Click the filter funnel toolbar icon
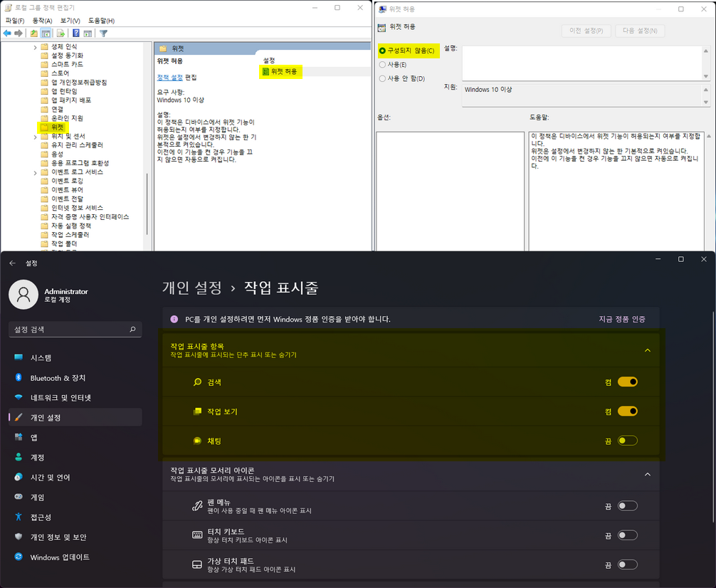The image size is (716, 588). (x=104, y=33)
